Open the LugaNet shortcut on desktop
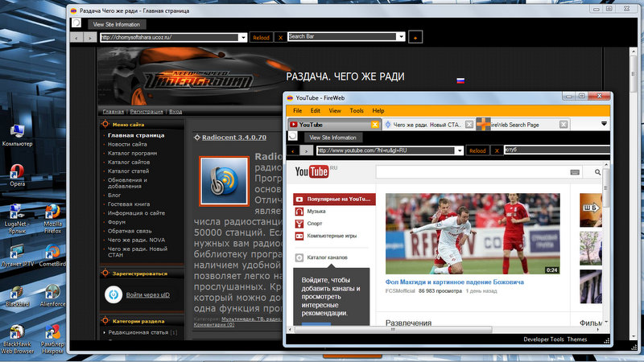644x362 pixels. (x=16, y=218)
